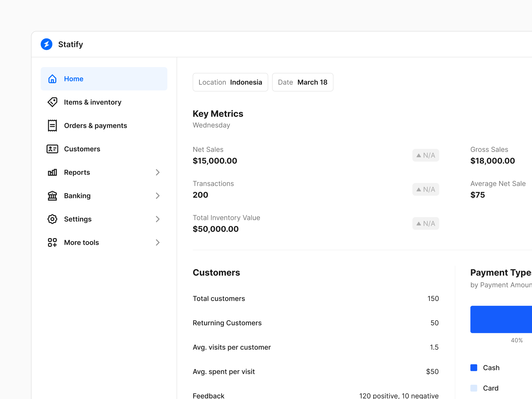This screenshot has width=532, height=399.
Task: Click the 120 positive, 10 negative text
Action: [x=399, y=396]
